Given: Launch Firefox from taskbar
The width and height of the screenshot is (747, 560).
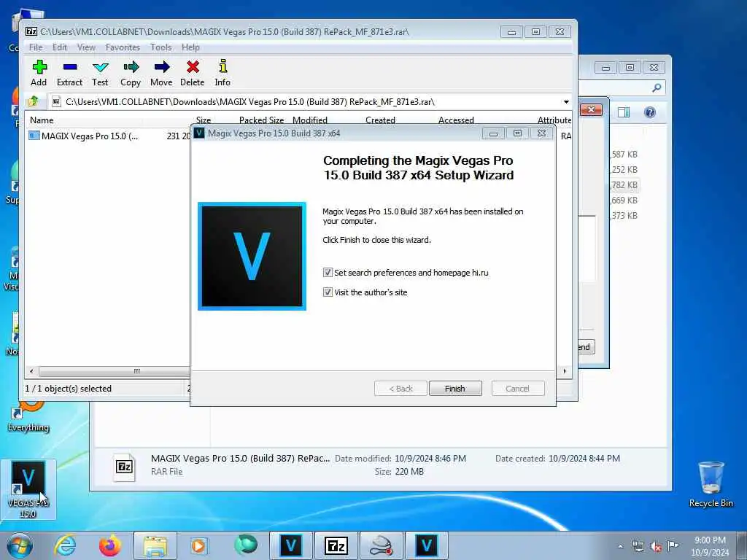Looking at the screenshot, I should pyautogui.click(x=110, y=545).
